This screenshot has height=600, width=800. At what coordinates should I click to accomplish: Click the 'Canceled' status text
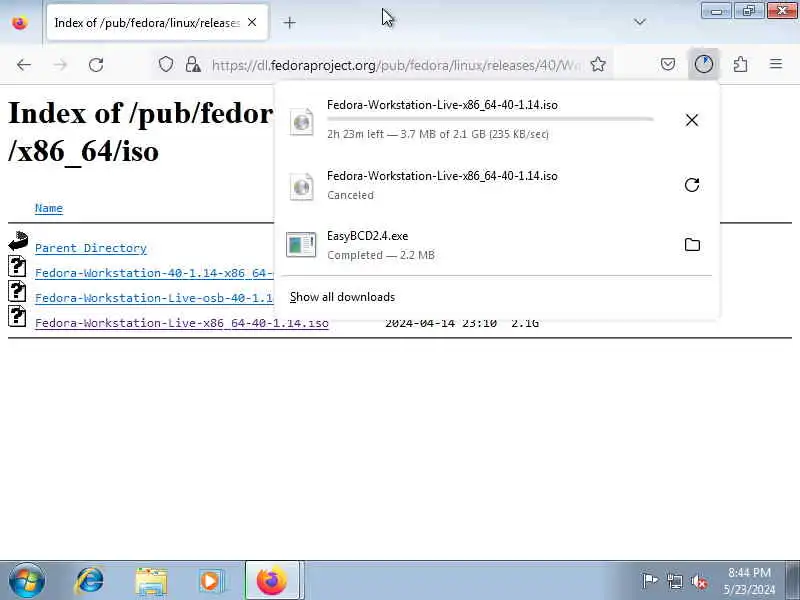(x=350, y=195)
